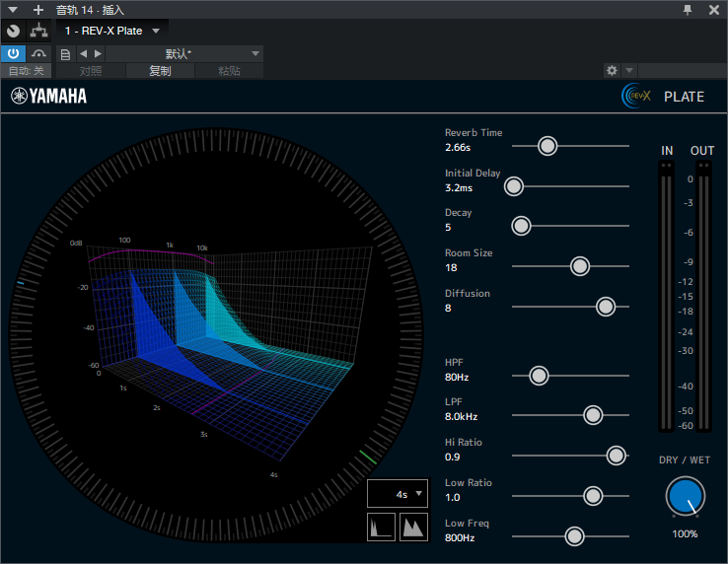Open the gear settings icon

coord(612,71)
